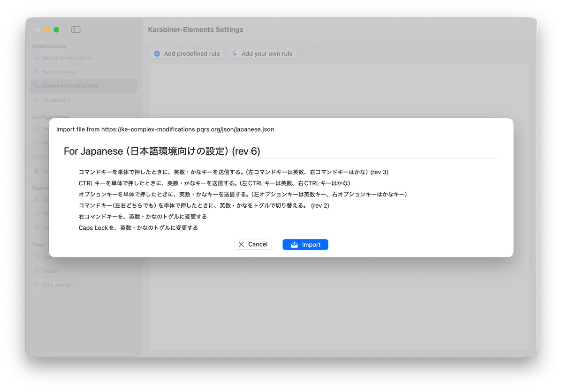Click the Import file from URL text

point(165,129)
